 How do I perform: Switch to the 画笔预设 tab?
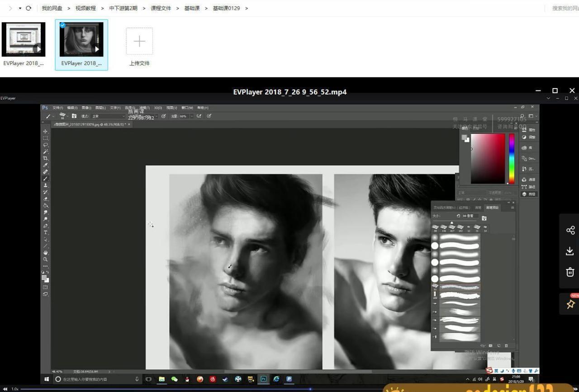492,208
